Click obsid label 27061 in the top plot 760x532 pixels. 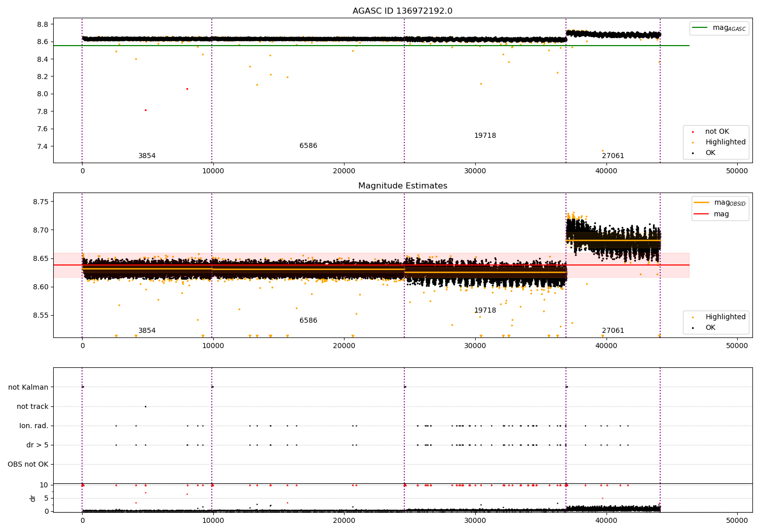click(613, 156)
